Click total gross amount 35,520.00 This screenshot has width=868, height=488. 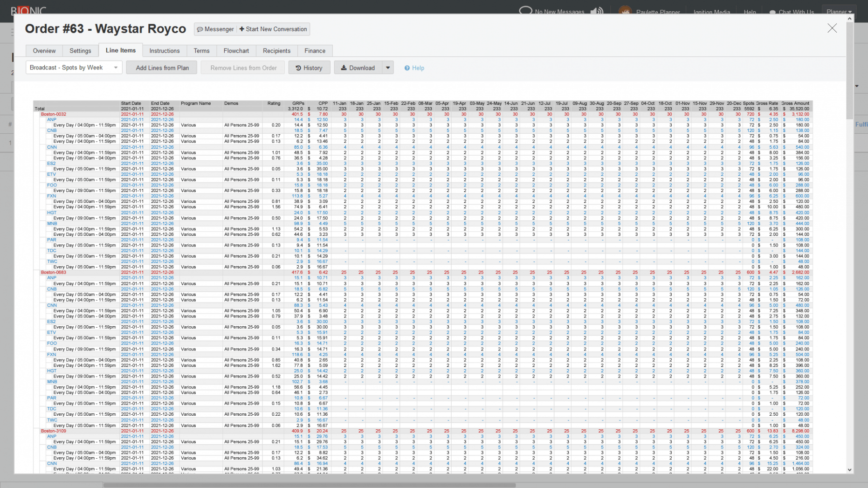[799, 109]
